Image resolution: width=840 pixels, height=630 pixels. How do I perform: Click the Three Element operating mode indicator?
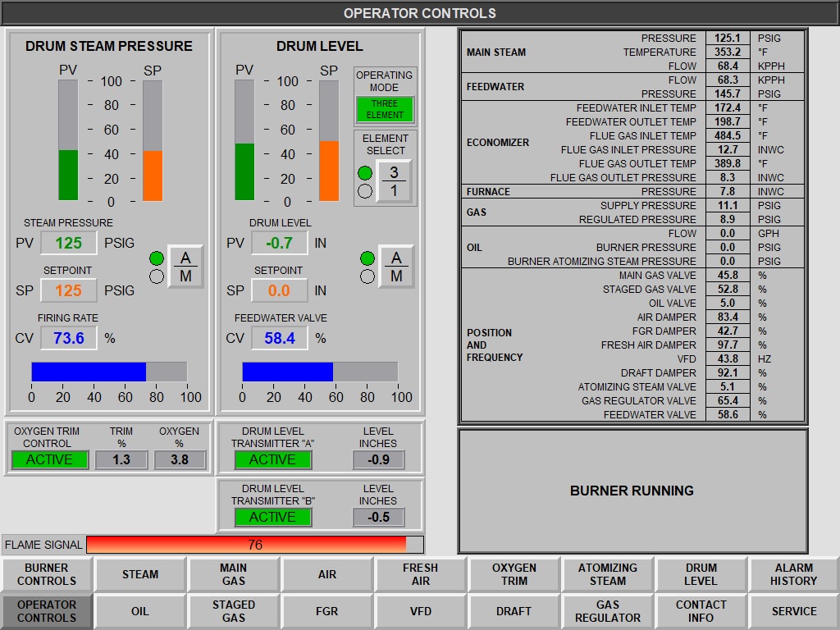(385, 109)
